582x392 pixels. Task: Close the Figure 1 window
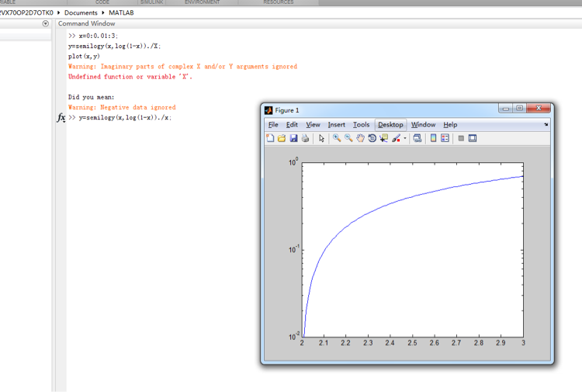[539, 108]
